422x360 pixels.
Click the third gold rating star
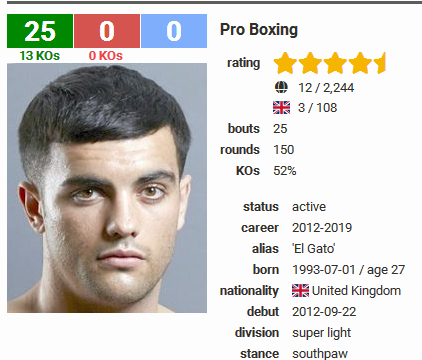335,63
